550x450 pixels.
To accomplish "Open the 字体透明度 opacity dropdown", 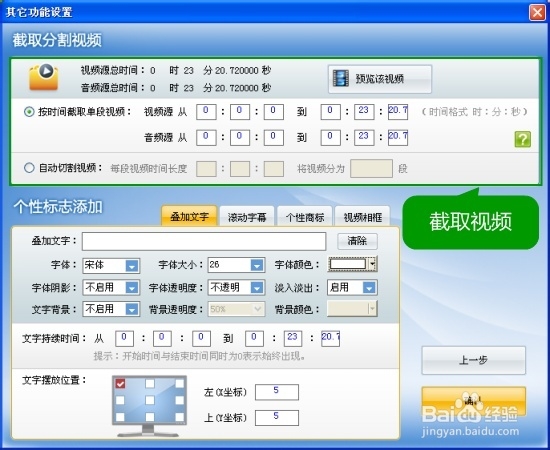I will tap(257, 288).
